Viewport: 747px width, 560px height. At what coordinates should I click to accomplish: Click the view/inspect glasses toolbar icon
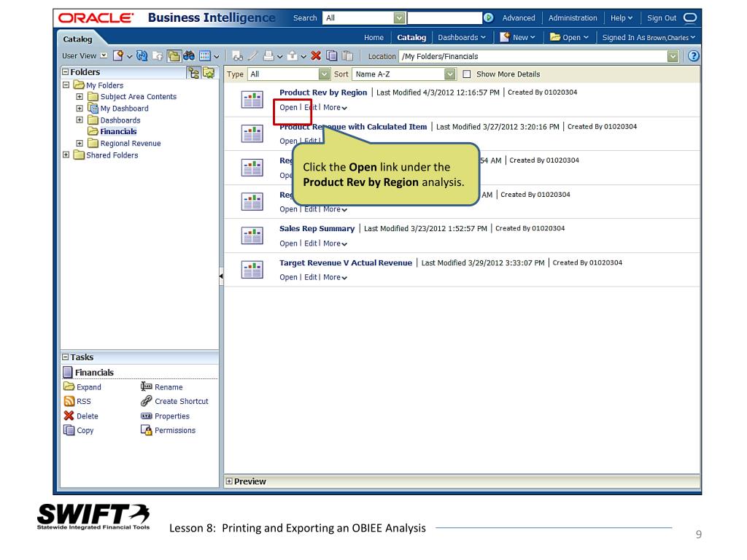(x=238, y=55)
